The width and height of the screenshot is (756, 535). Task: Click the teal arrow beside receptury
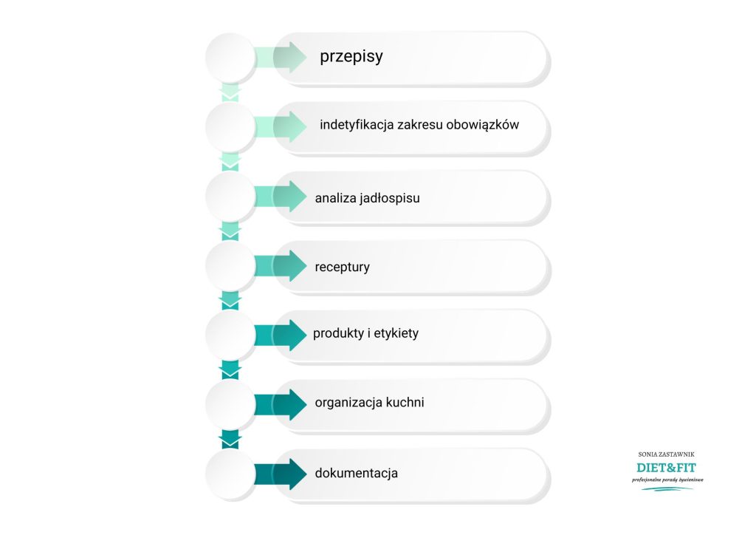click(280, 266)
